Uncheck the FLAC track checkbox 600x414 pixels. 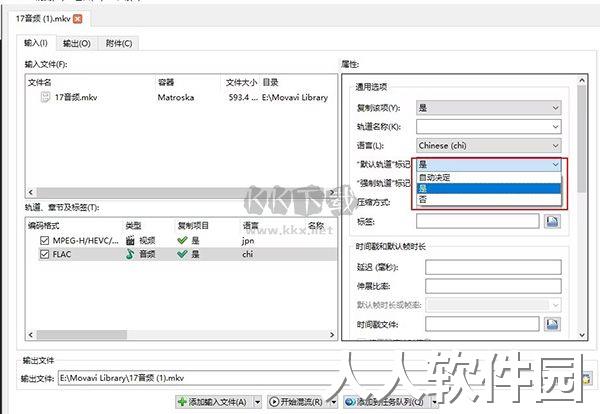44,254
